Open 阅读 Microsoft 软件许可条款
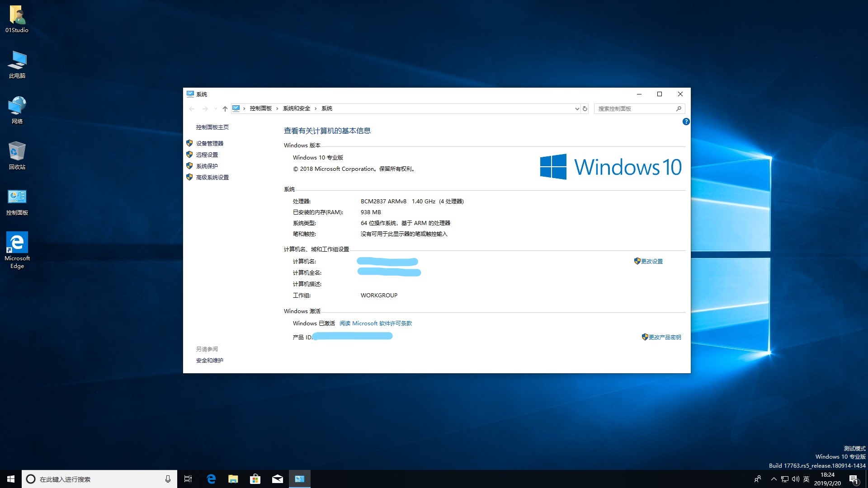The image size is (868, 488). (375, 323)
